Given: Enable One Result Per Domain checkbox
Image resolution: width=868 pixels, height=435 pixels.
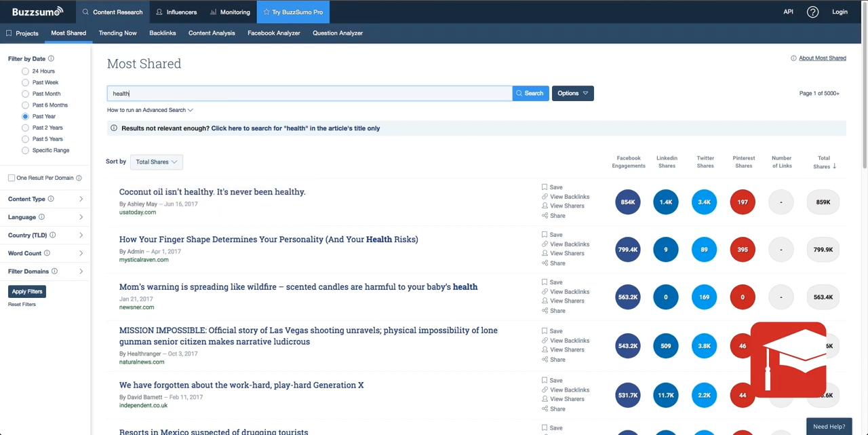Looking at the screenshot, I should point(12,178).
